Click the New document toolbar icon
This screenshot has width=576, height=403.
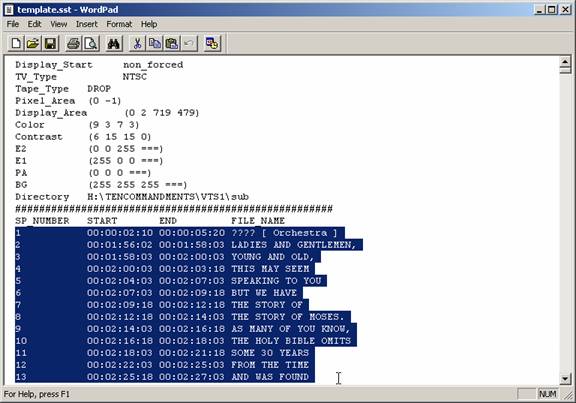click(x=16, y=43)
